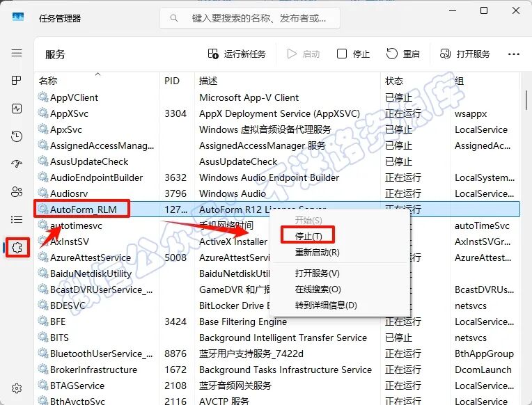Click the PID cell 3304
The image size is (532, 405).
[x=175, y=113]
